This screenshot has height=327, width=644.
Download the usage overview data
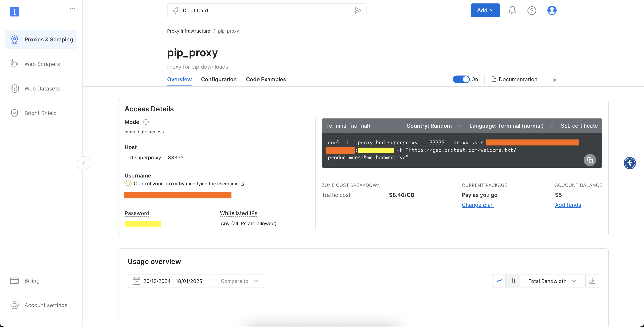[x=592, y=281]
